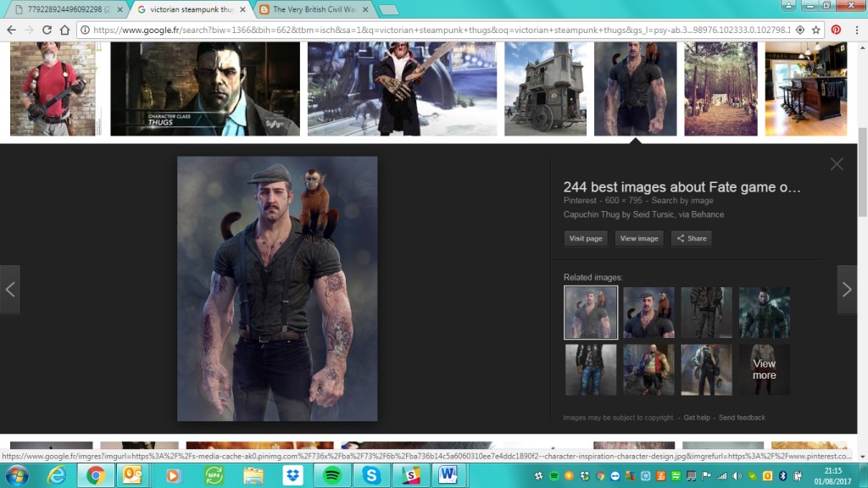Close the 779228924496092298 tab

coord(120,9)
